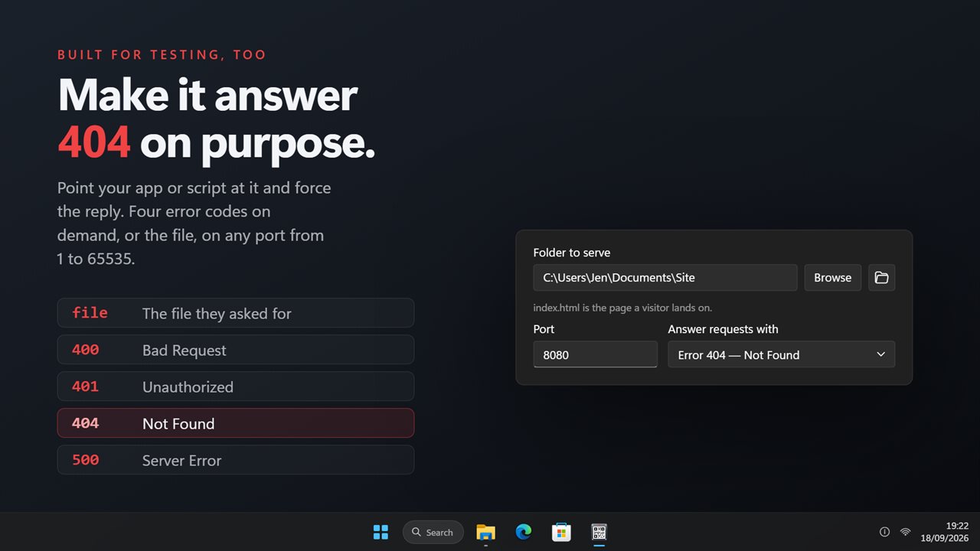The image size is (980, 551).
Task: Click the "Port" label above 8080
Action: [x=544, y=329]
